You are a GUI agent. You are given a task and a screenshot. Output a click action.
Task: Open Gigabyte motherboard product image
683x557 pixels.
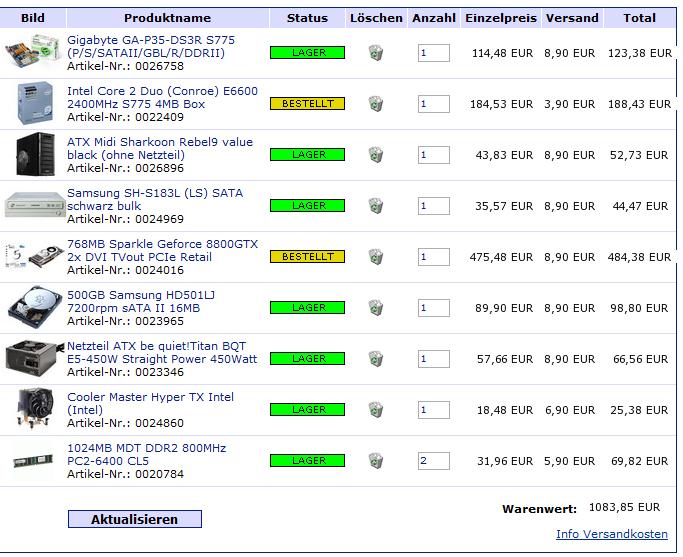(x=33, y=52)
